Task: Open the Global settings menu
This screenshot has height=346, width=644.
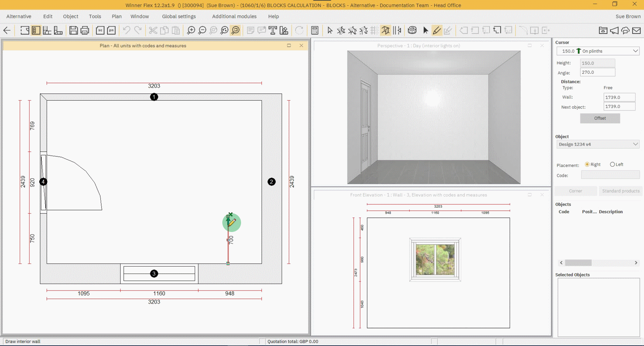Action: pos(179,16)
